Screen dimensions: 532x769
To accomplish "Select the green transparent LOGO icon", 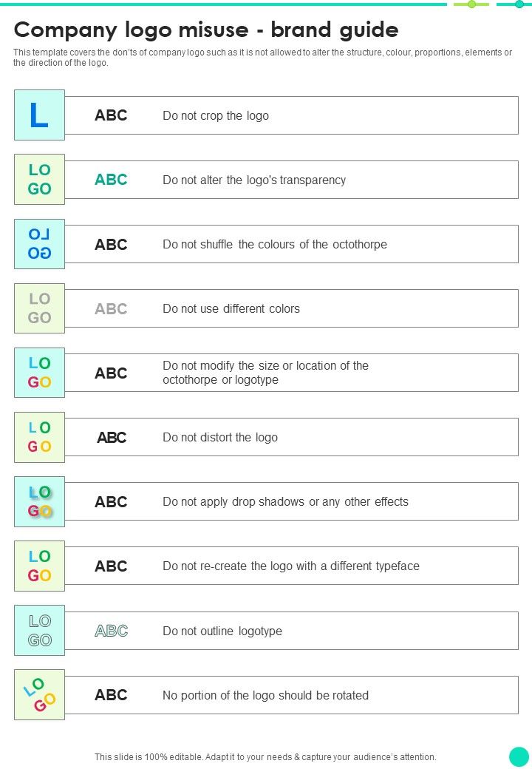I will tap(39, 180).
